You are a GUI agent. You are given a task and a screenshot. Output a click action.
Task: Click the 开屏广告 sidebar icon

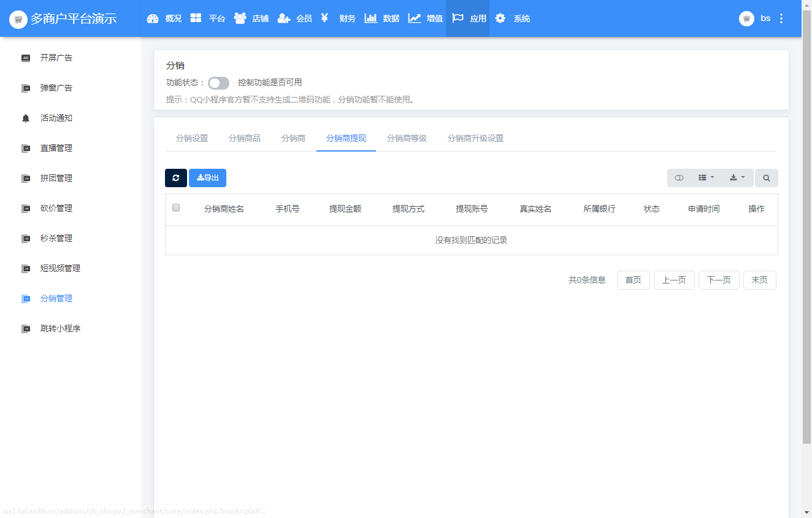click(26, 58)
